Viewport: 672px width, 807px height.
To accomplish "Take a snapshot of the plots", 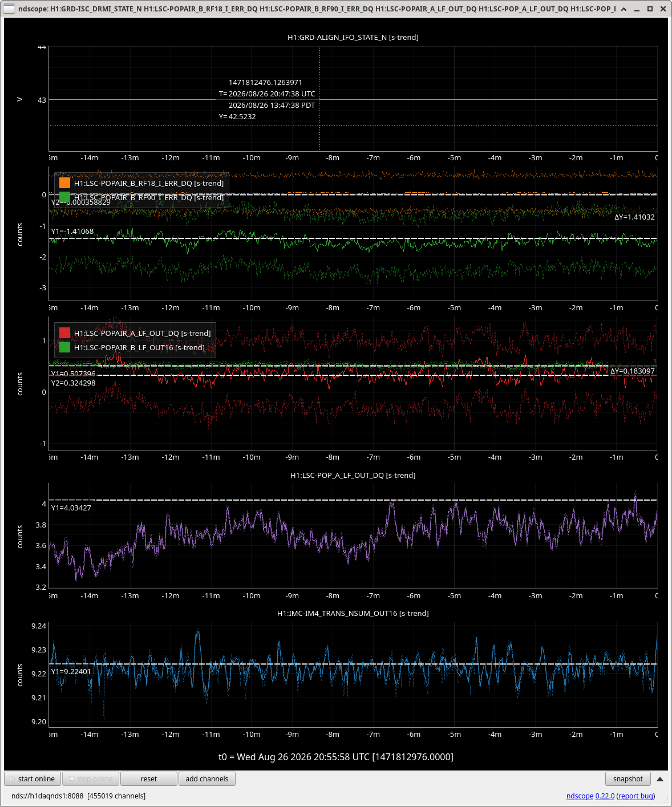I will click(628, 778).
